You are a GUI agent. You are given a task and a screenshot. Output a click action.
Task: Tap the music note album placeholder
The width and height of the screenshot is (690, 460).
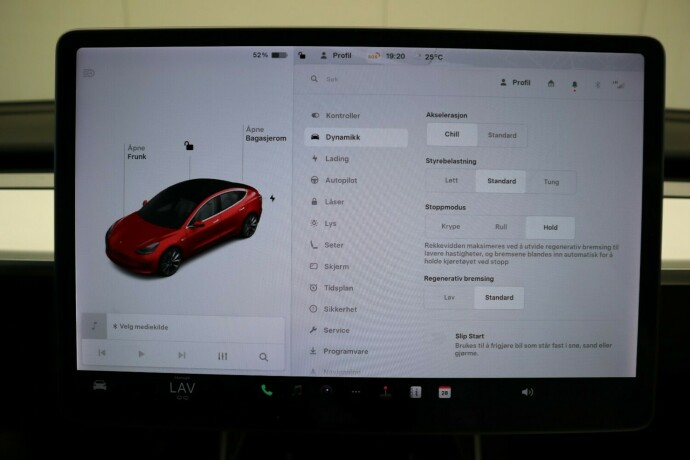94,326
